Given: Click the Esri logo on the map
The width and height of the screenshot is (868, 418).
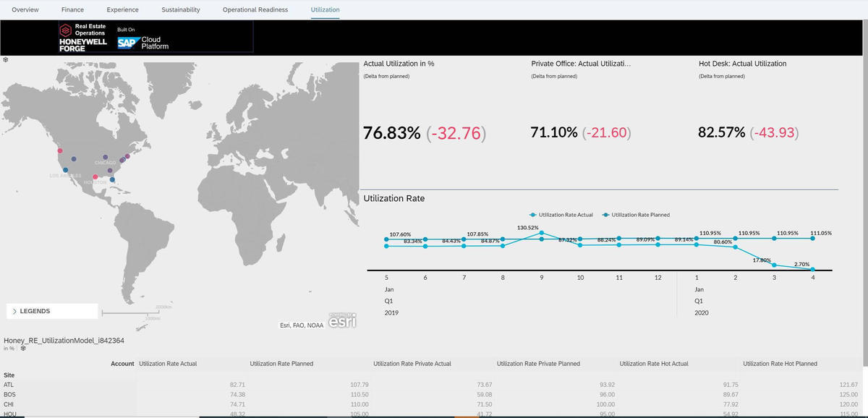Looking at the screenshot, I should click(x=342, y=323).
